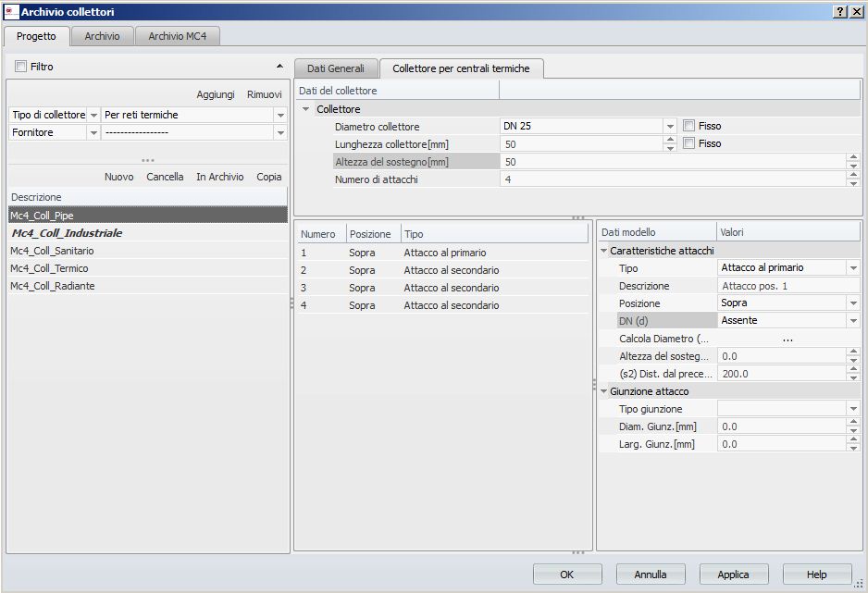Open the Per reti termiche dropdown
Screen dimensions: 868x593
[280, 115]
